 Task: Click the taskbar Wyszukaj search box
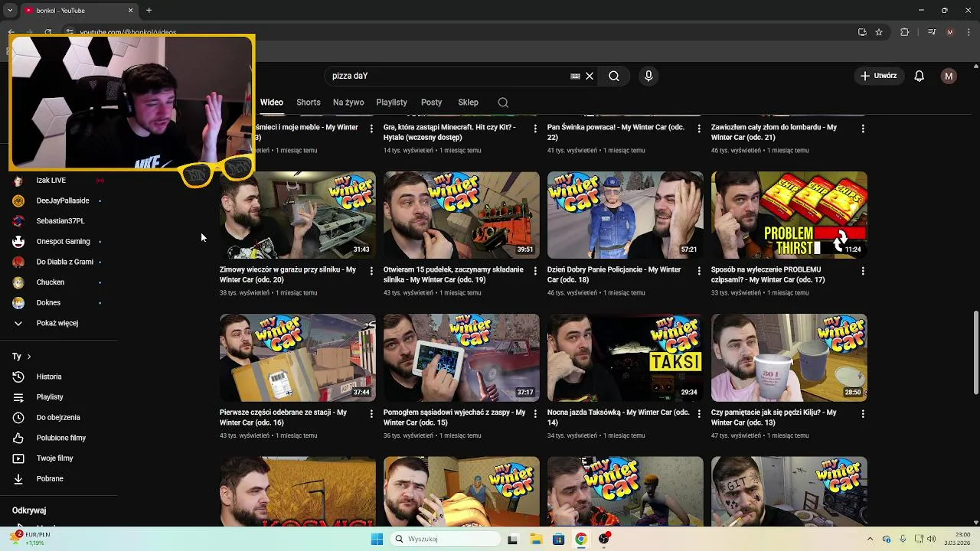coord(446,539)
